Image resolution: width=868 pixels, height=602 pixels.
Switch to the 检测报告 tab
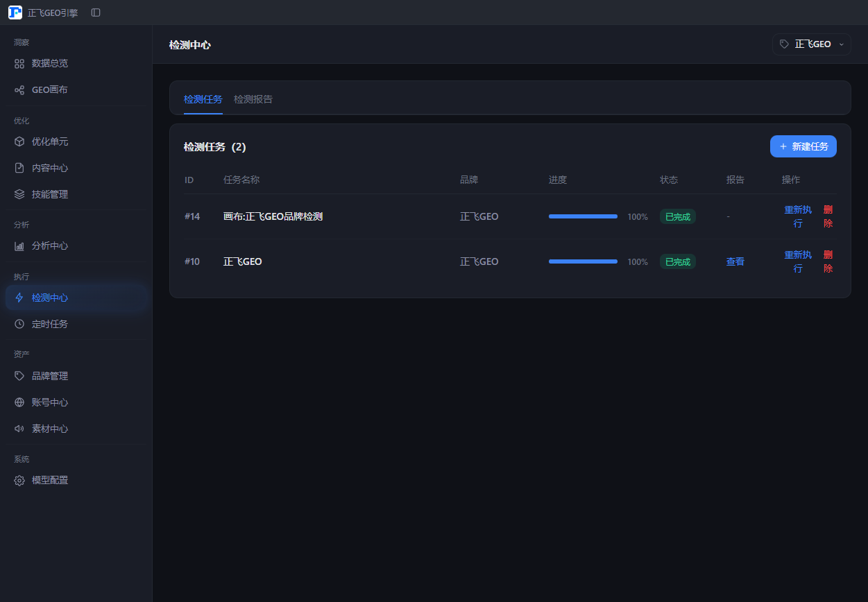click(253, 99)
